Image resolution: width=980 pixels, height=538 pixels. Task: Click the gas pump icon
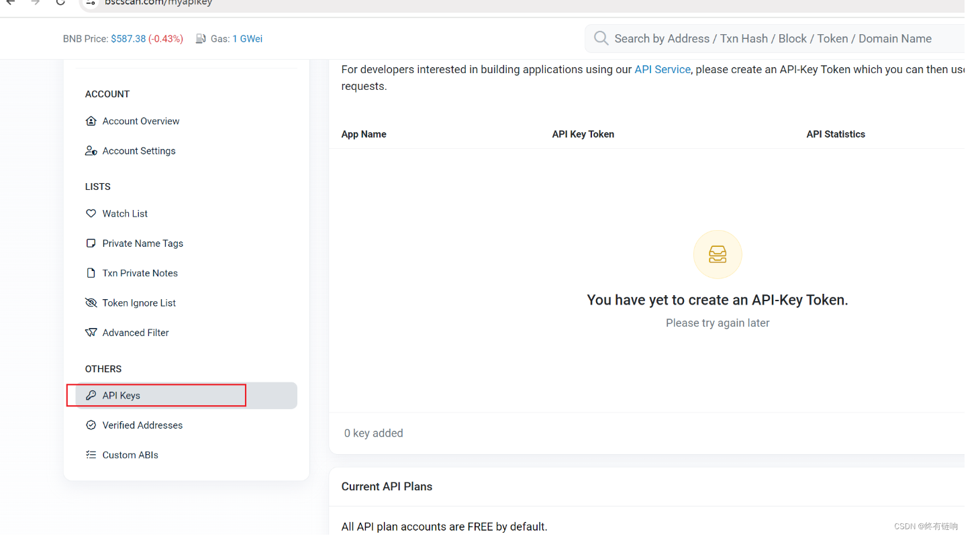click(201, 39)
